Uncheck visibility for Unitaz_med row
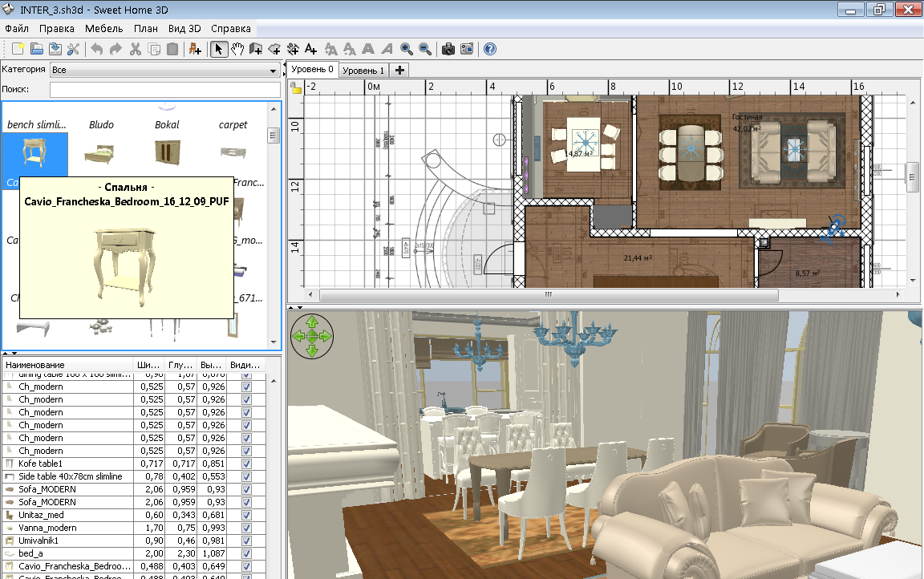 click(246, 515)
